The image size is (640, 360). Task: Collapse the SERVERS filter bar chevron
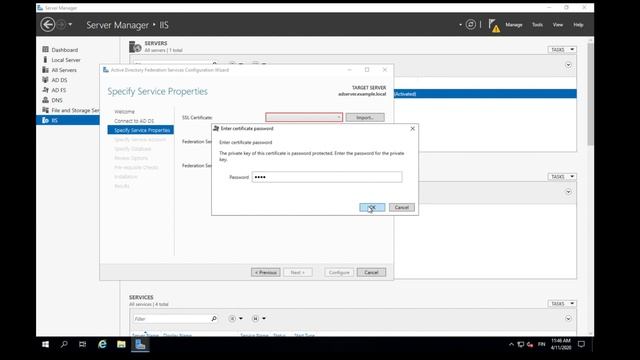pos(568,65)
